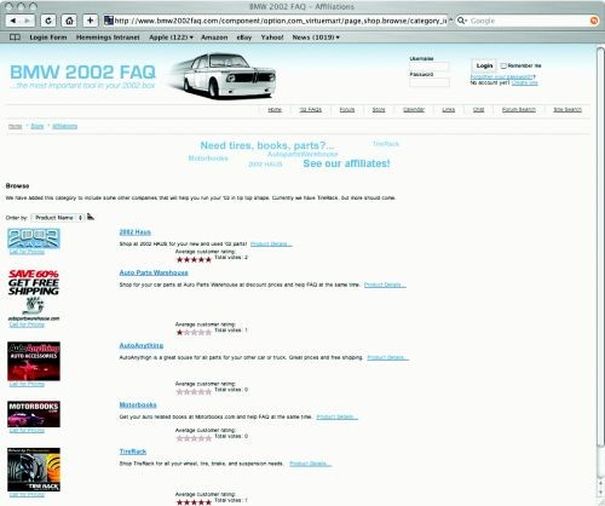Open the Hemmings Intranet bookmark

point(108,37)
